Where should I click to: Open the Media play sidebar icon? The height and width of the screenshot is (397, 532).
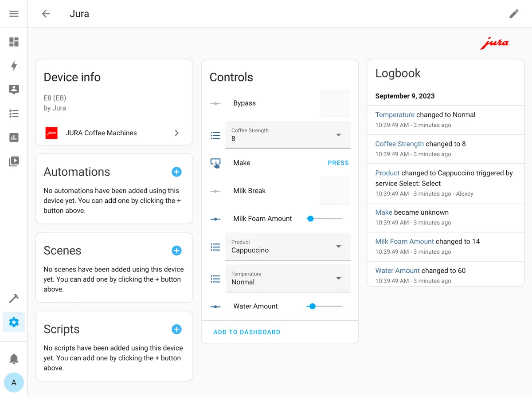pyautogui.click(x=14, y=161)
